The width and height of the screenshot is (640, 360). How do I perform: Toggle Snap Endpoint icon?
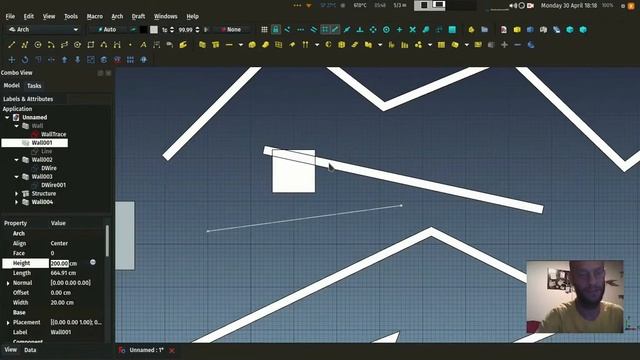click(335, 29)
